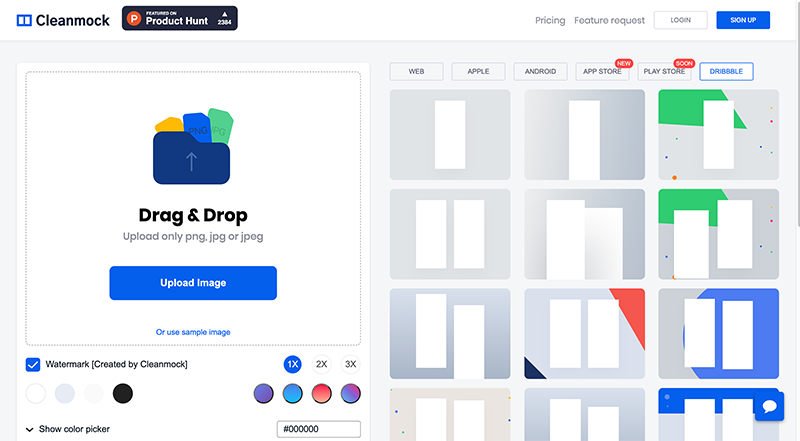This screenshot has height=441, width=800.
Task: Pick the black color swatch
Action: (x=123, y=394)
